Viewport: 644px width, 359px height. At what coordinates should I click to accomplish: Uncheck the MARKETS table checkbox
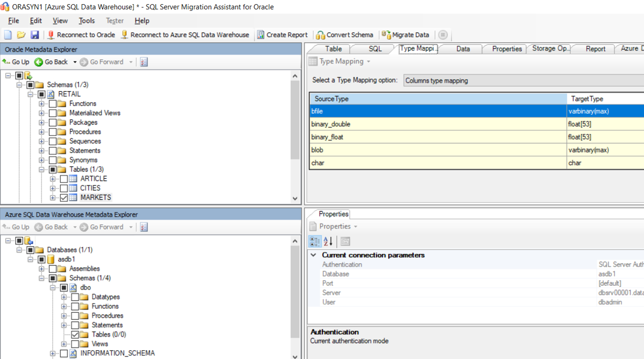[x=64, y=198]
